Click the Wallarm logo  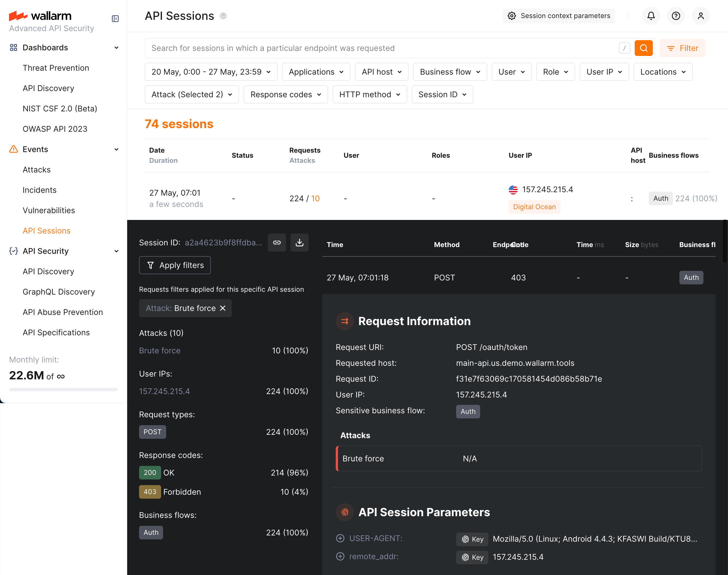(40, 16)
